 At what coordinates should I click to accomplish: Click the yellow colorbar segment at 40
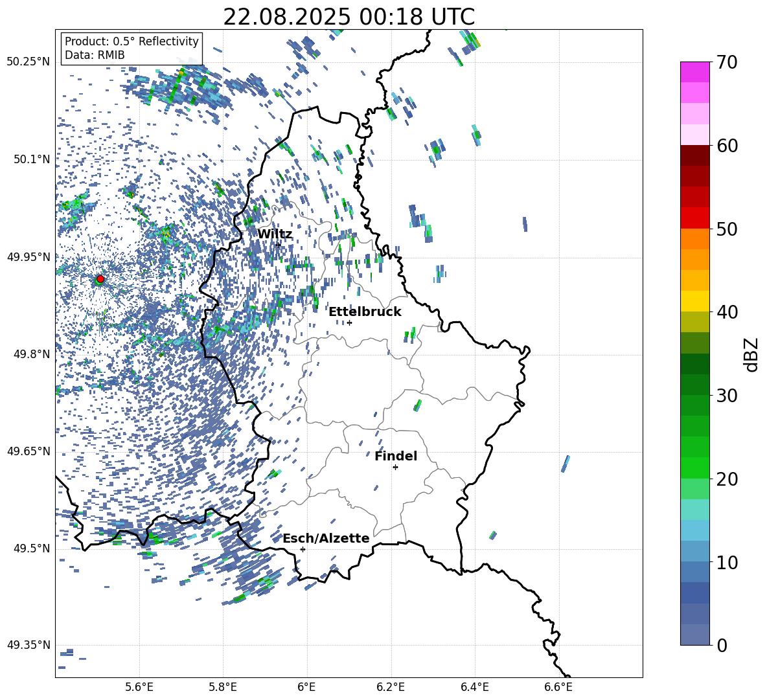pyautogui.click(x=694, y=302)
